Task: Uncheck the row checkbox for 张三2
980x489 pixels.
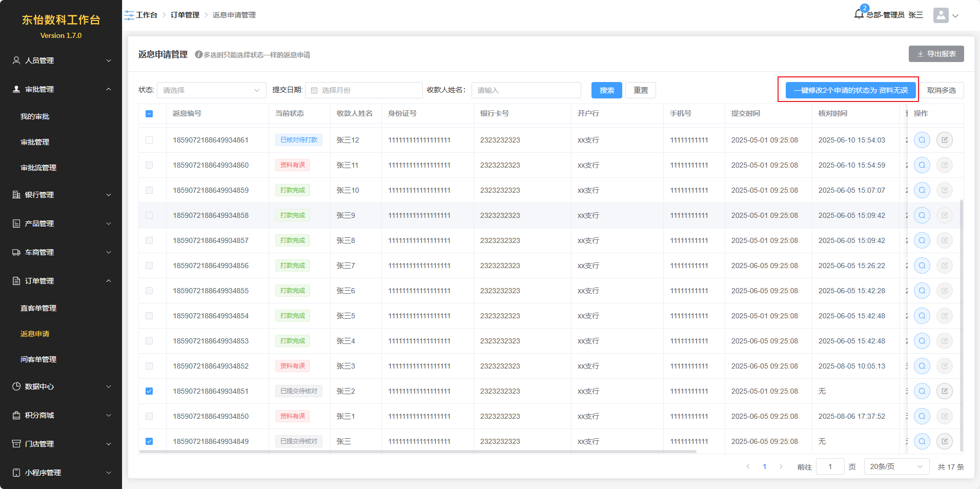Action: tap(149, 391)
